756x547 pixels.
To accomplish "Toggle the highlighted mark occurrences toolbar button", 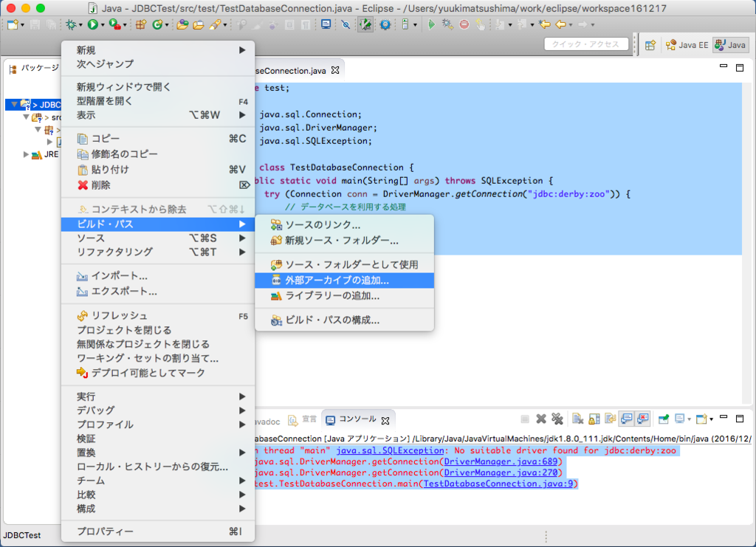I will (365, 24).
